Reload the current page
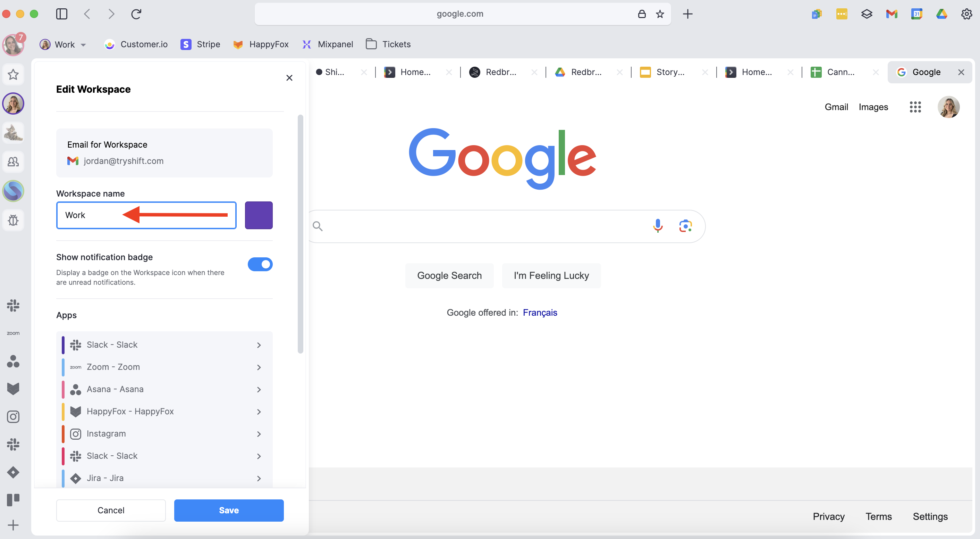980x539 pixels. pos(136,14)
